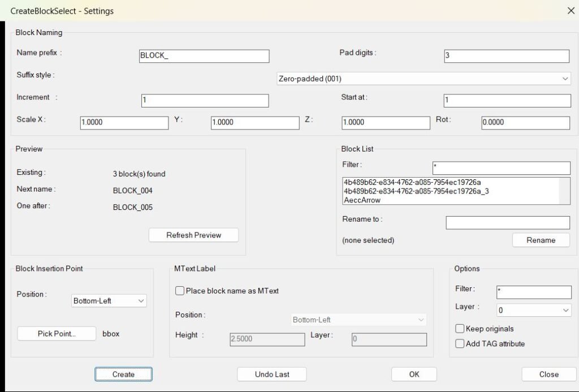Select block 4b489b62-e834-4762-a085-7954ec19726a_3 in list

click(416, 191)
